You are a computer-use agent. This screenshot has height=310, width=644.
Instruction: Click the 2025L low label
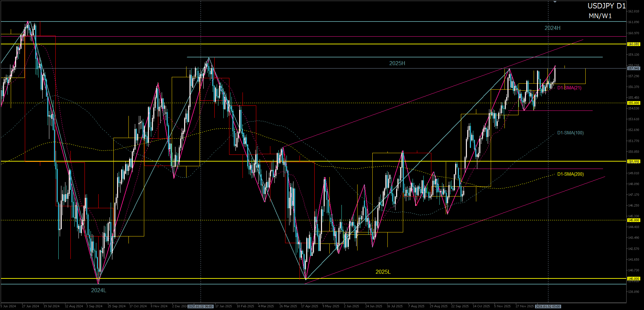tap(383, 272)
